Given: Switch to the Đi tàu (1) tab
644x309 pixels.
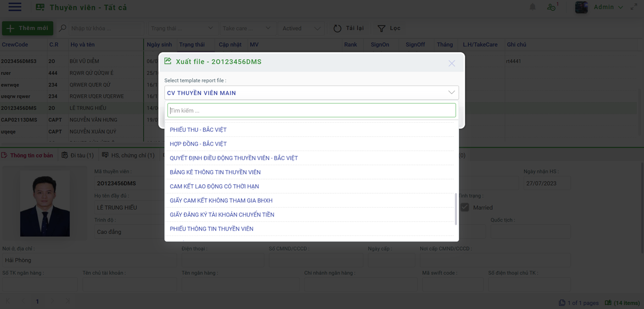Looking at the screenshot, I should 77,156.
